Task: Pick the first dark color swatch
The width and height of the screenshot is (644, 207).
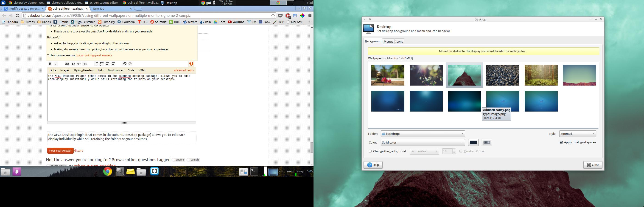Action: 473,143
